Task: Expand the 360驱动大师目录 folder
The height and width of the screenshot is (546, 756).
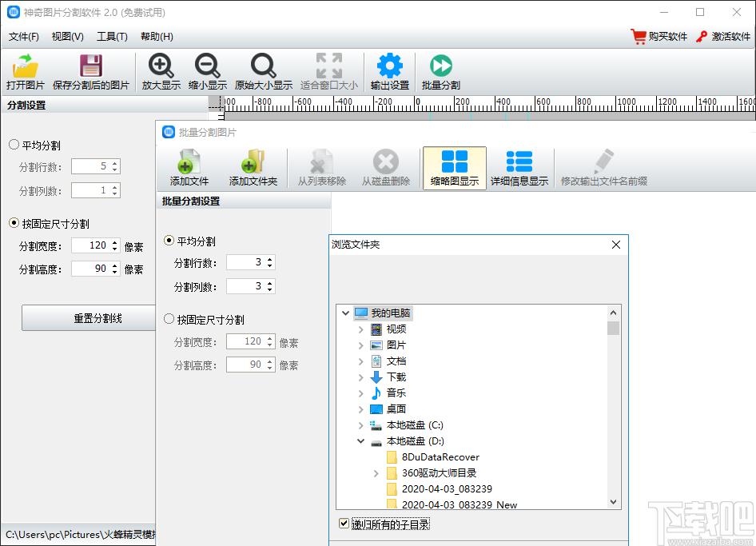Action: 376,473
